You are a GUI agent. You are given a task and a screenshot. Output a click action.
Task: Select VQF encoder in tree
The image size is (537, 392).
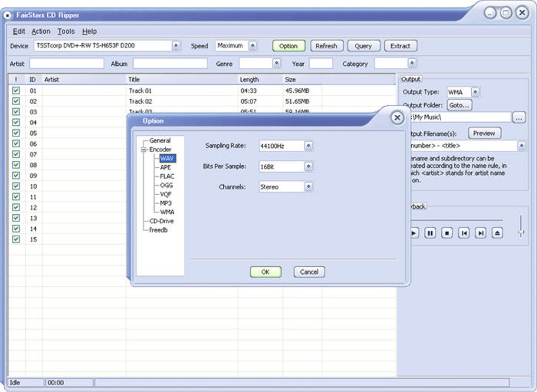[166, 194]
